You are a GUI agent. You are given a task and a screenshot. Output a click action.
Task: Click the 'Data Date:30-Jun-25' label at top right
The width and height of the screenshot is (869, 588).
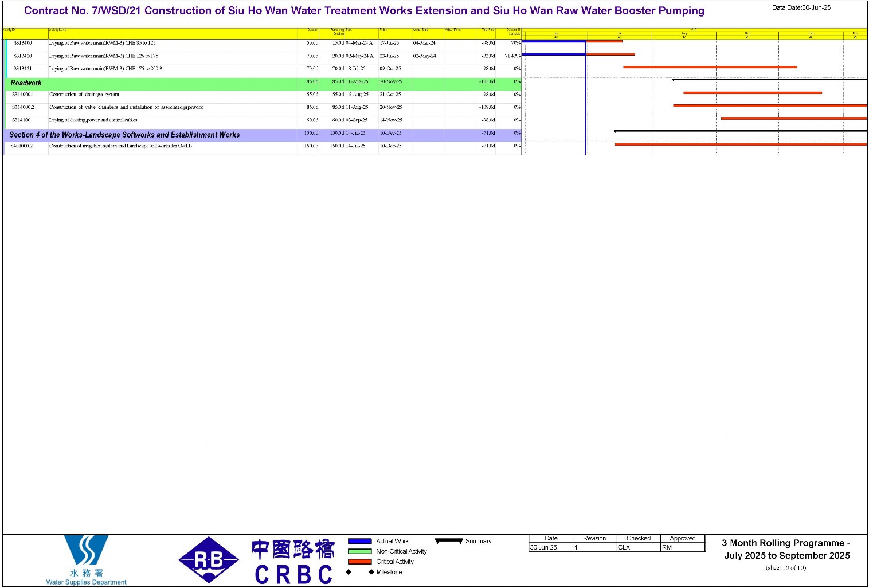801,7
